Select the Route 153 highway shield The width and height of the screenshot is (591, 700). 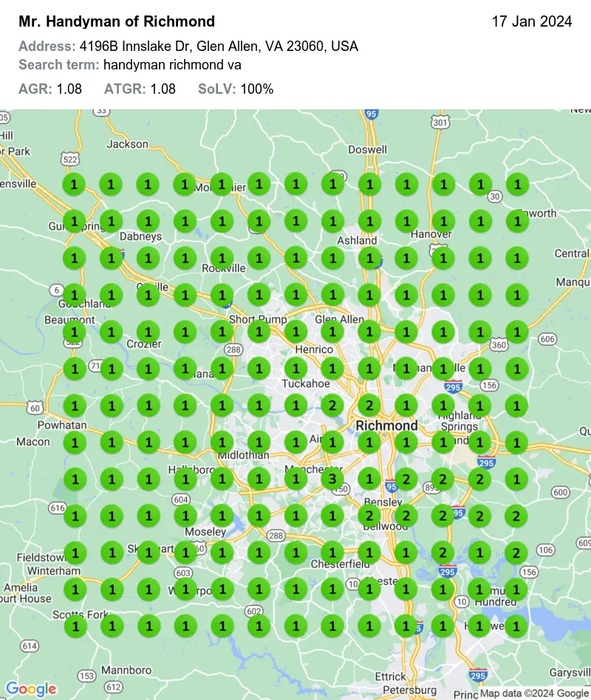tap(86, 676)
